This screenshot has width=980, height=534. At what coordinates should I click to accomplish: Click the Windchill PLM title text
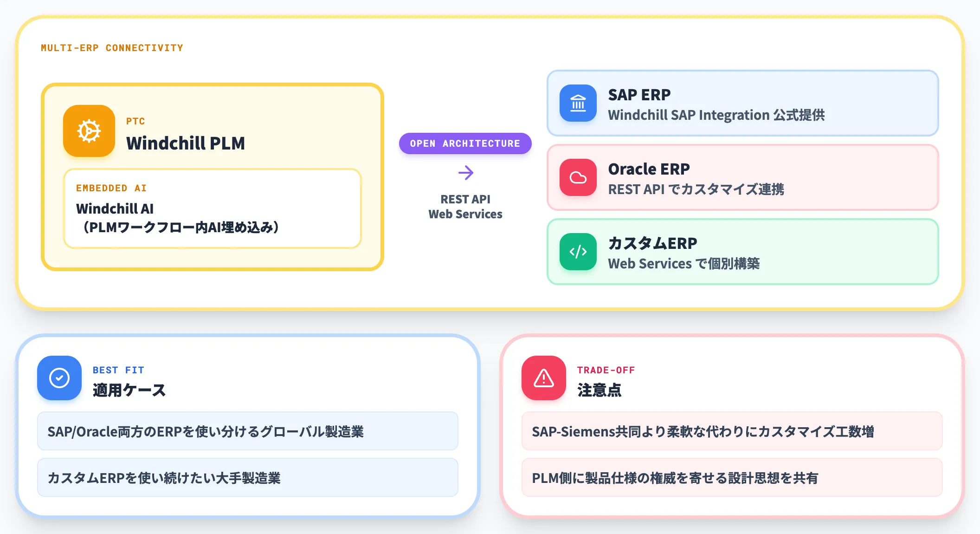click(x=186, y=143)
